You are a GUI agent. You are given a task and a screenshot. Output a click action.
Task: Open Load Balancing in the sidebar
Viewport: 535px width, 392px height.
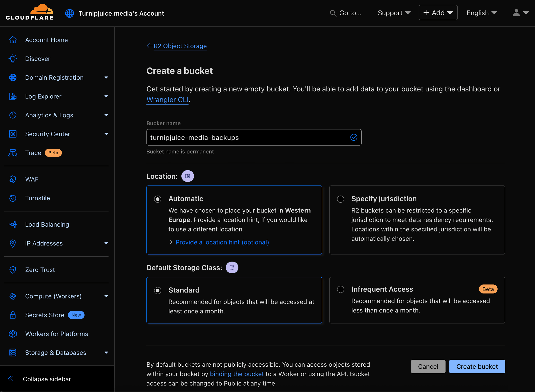coord(47,225)
